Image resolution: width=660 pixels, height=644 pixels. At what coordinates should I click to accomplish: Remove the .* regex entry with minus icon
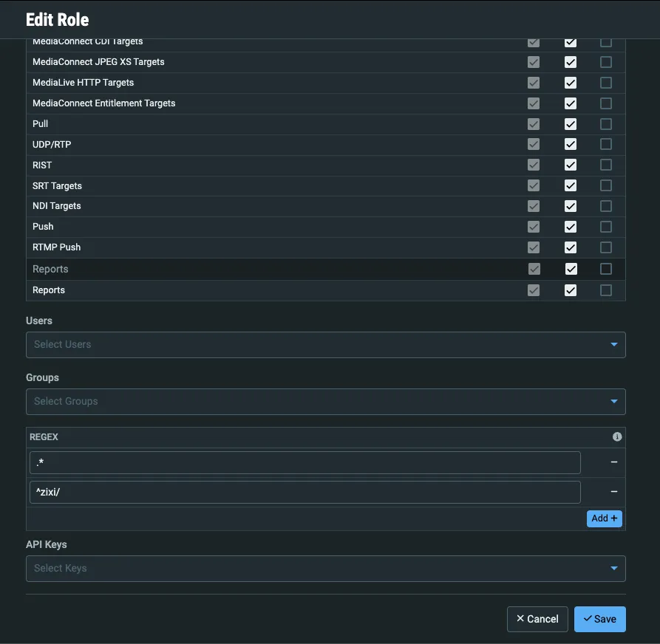[613, 462]
